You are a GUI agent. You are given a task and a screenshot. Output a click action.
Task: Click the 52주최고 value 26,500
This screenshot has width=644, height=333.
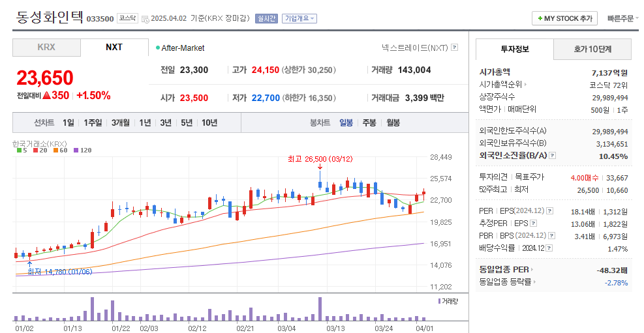point(589,190)
